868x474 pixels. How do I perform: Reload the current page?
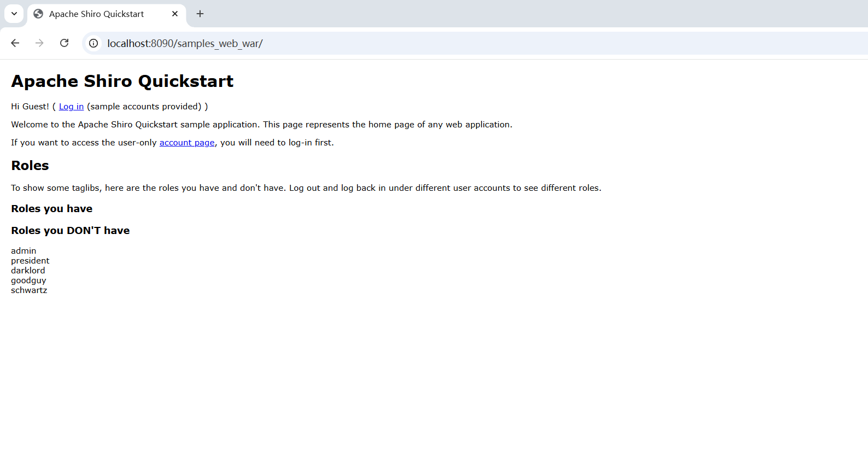click(x=64, y=43)
